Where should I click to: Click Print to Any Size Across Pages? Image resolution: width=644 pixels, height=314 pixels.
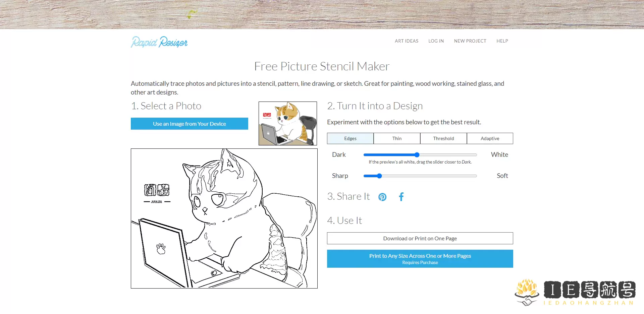pos(420,258)
